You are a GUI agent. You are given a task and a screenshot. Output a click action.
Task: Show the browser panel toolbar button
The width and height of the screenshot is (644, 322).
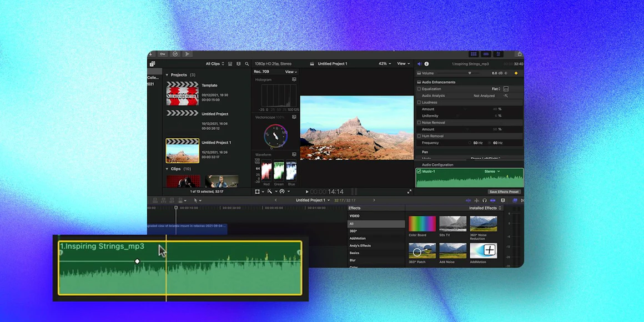click(474, 54)
